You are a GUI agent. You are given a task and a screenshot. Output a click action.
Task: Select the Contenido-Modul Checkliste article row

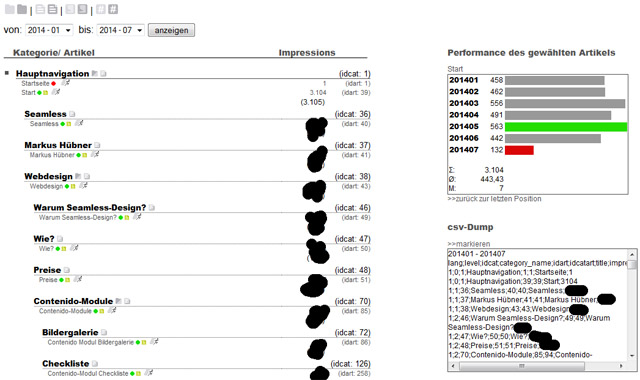point(88,373)
